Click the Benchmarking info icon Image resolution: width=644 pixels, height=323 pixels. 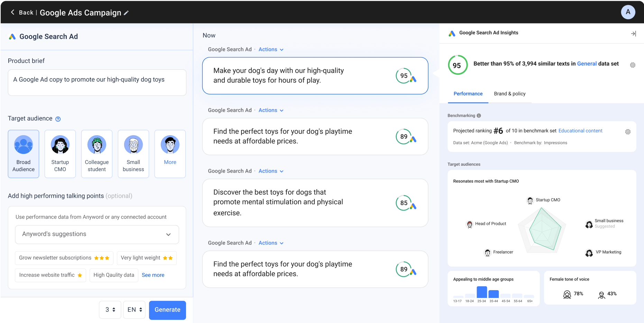pyautogui.click(x=479, y=116)
